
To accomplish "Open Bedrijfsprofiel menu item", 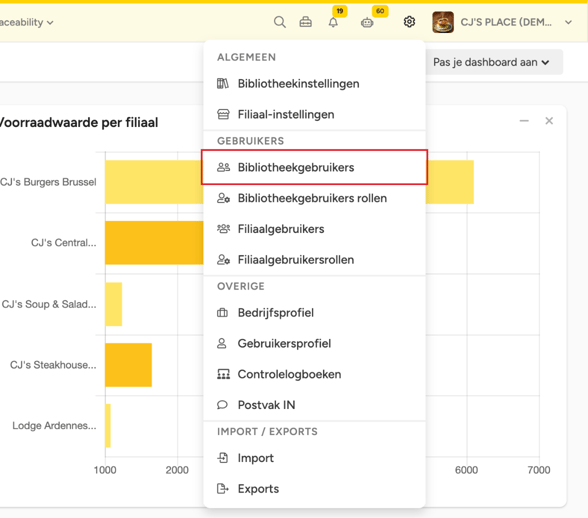I will pyautogui.click(x=314, y=312).
